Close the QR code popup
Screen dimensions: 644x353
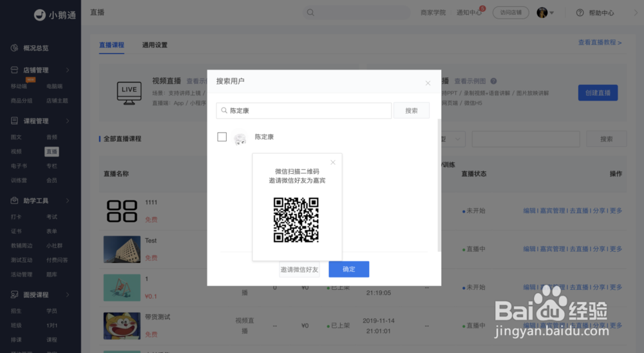[333, 162]
